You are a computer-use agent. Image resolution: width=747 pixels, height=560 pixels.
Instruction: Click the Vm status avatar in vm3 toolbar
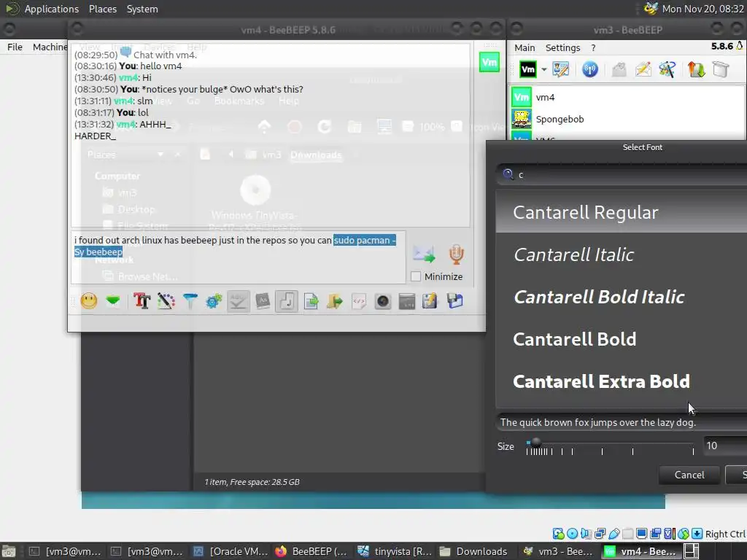528,69
